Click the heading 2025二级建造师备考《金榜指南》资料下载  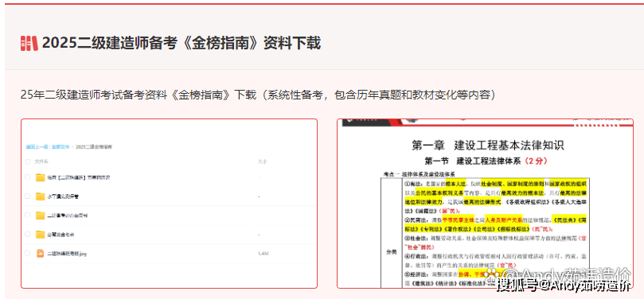(181, 43)
